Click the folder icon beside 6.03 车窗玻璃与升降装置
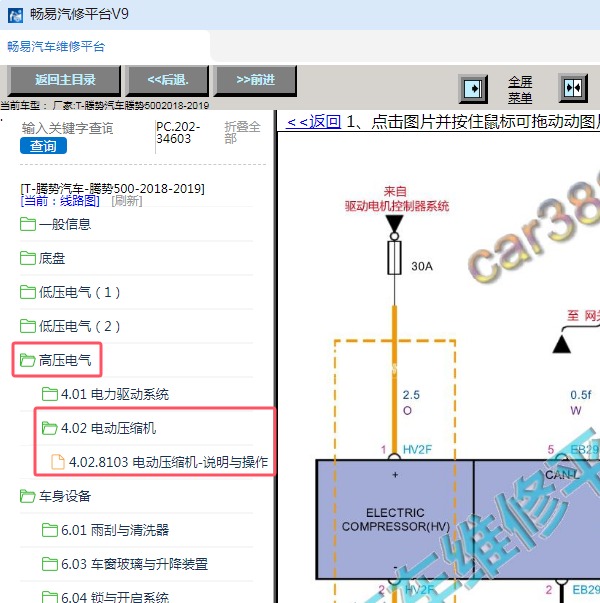The width and height of the screenshot is (600, 603). click(50, 564)
